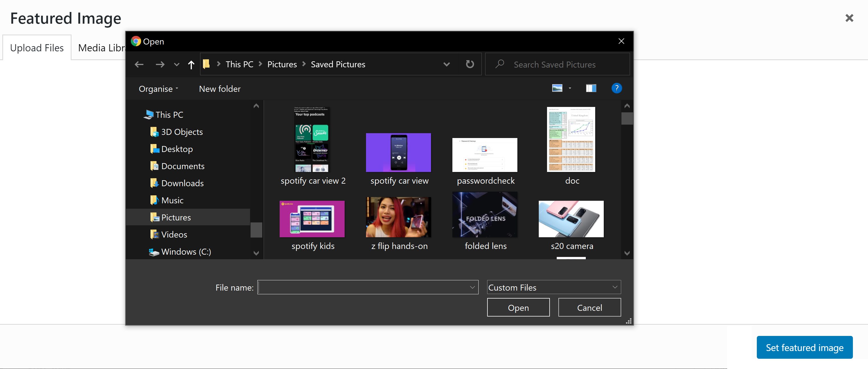This screenshot has width=868, height=369.
Task: Open the Custom Files type dropdown
Action: pos(554,287)
